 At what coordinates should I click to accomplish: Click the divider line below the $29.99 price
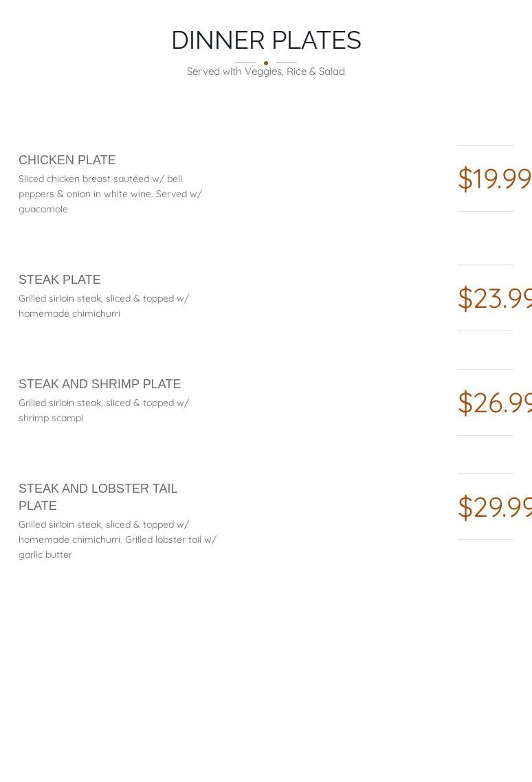click(485, 540)
